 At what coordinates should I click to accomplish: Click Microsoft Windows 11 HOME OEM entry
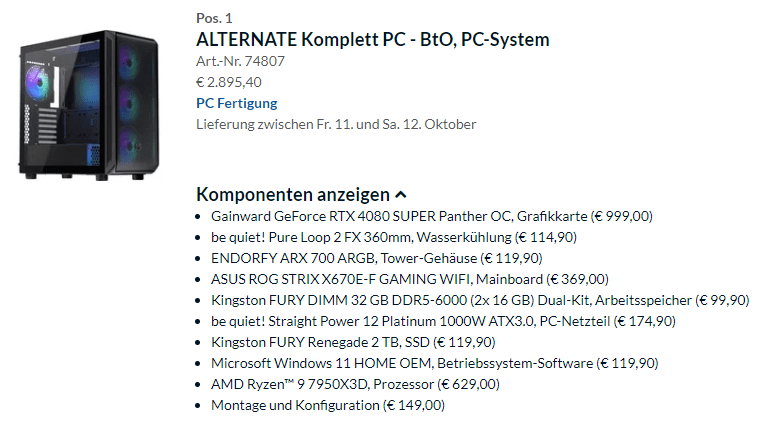434,363
